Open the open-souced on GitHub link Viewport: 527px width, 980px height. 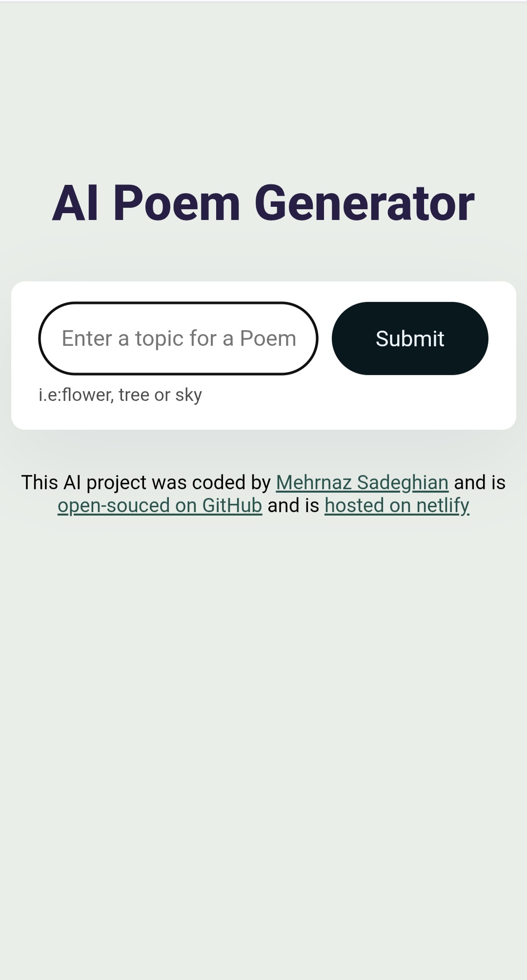pyautogui.click(x=160, y=505)
